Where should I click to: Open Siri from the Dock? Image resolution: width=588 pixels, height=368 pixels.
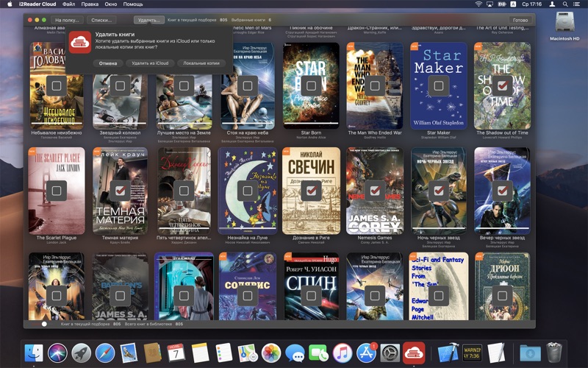[57, 353]
